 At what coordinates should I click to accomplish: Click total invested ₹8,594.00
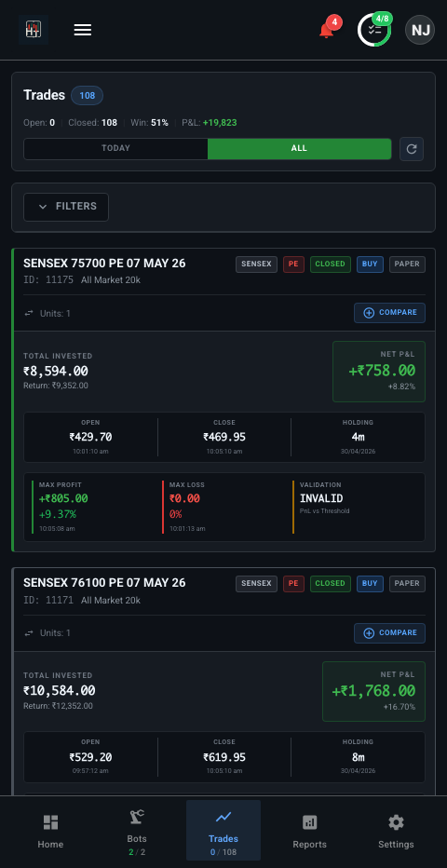click(x=56, y=371)
